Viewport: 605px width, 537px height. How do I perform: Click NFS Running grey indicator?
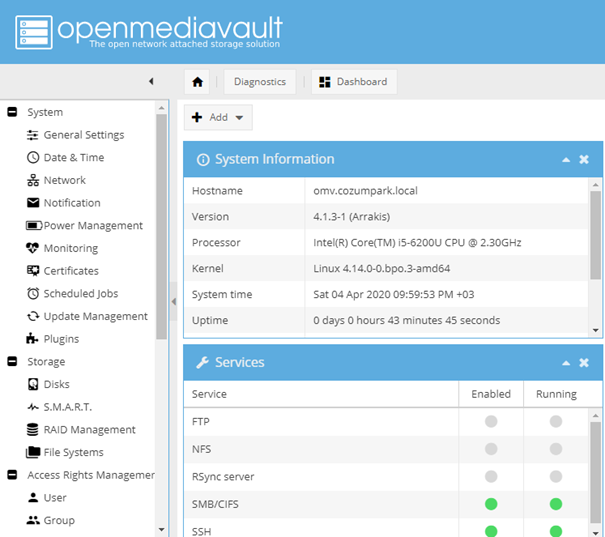click(556, 449)
